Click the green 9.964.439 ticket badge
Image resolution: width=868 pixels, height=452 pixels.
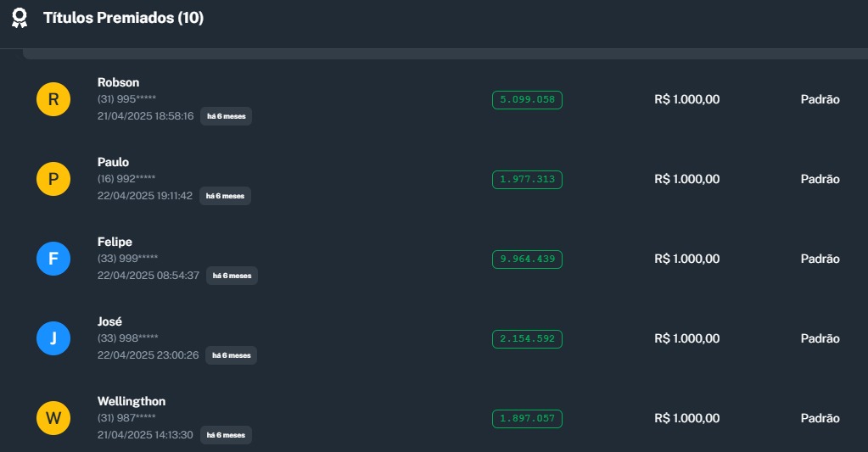pos(527,259)
